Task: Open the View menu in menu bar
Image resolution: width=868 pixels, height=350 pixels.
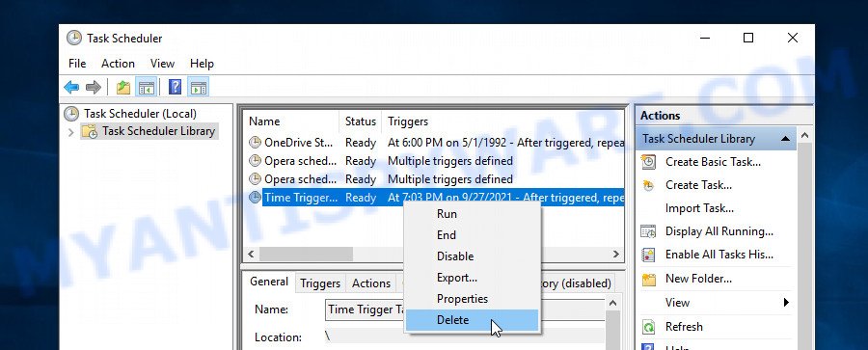Action: 162,64
